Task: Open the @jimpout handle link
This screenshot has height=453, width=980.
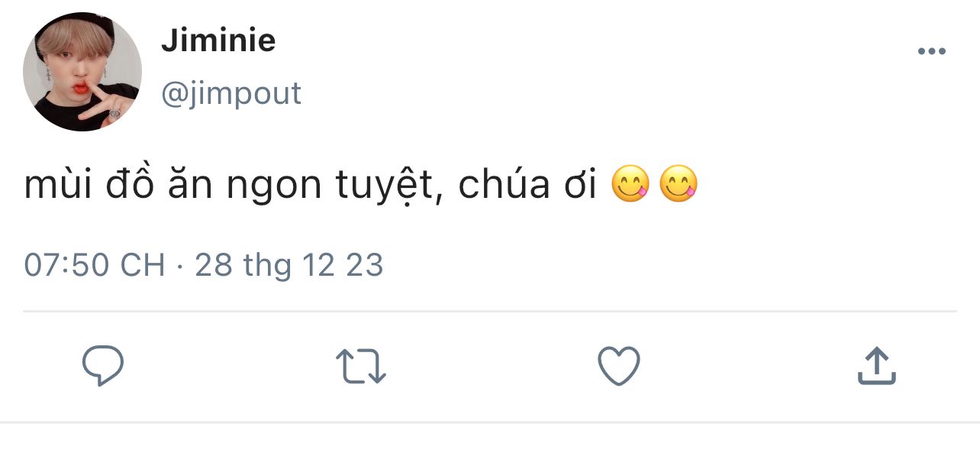Action: click(x=231, y=93)
